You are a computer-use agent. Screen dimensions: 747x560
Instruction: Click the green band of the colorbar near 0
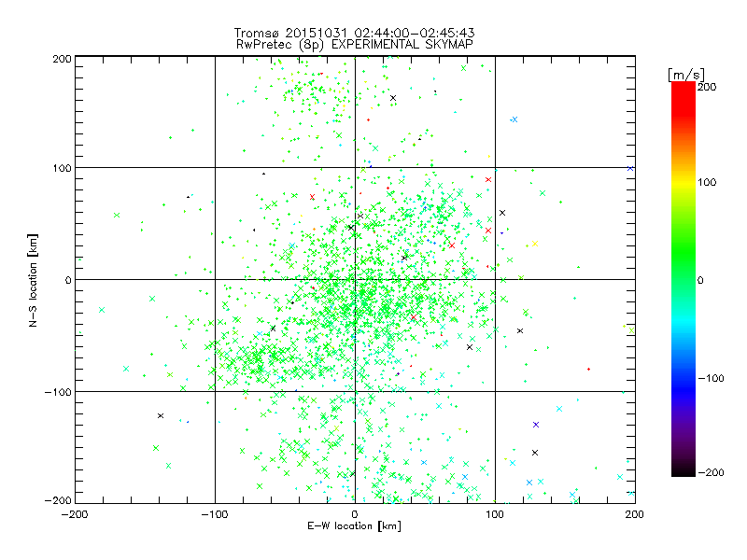684,278
